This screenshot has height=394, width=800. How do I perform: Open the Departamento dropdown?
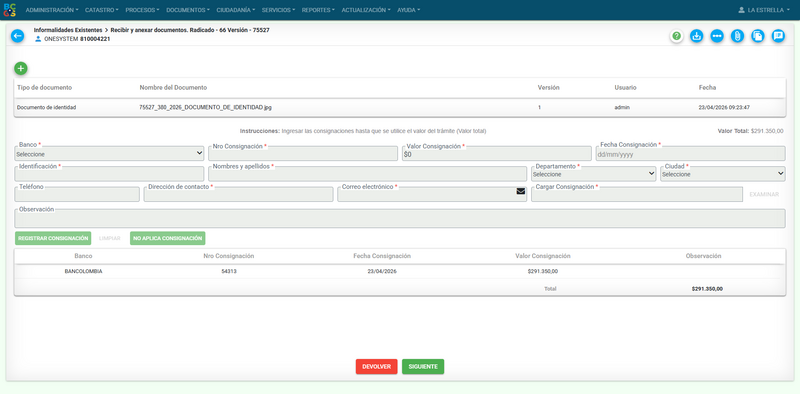point(593,174)
